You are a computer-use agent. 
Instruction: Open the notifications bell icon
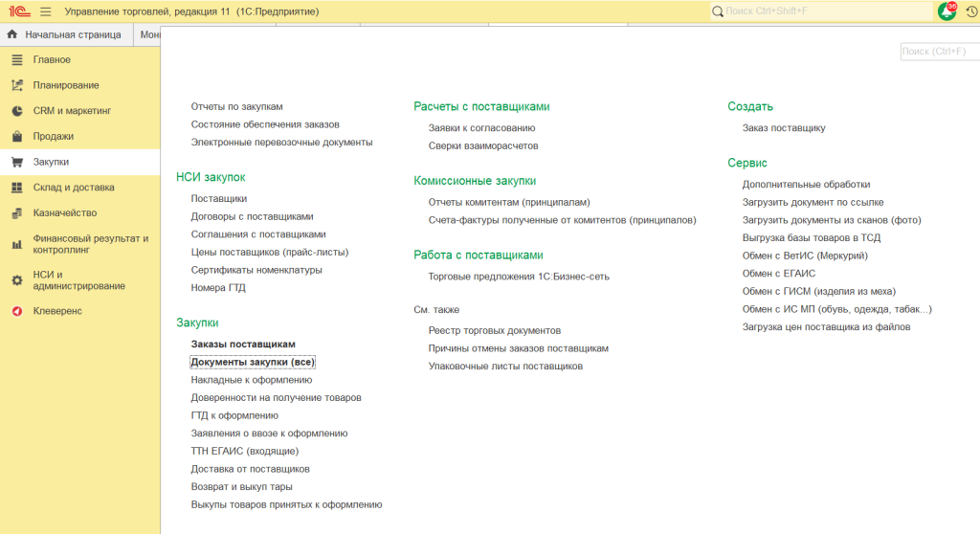[947, 11]
